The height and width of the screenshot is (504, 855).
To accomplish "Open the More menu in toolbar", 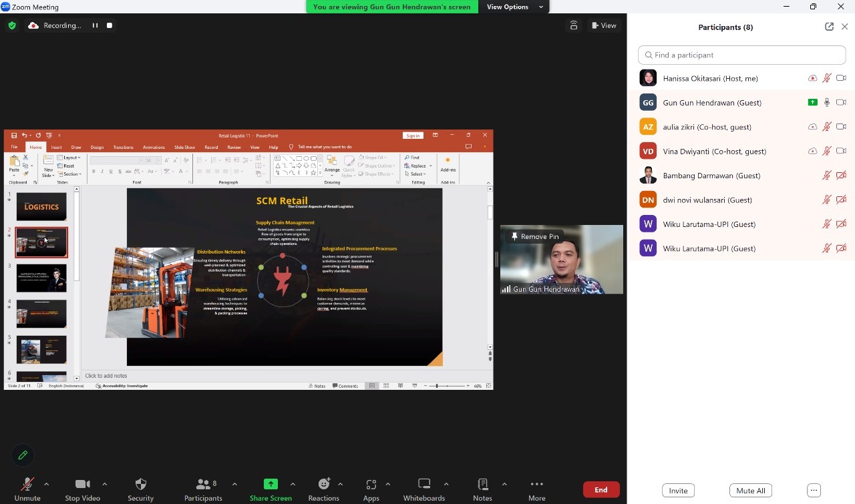I will 537,489.
